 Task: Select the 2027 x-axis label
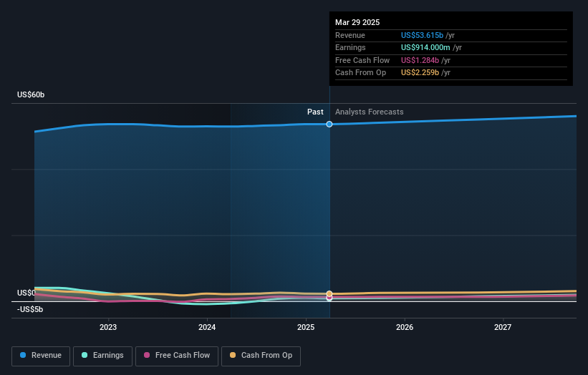[503, 328]
